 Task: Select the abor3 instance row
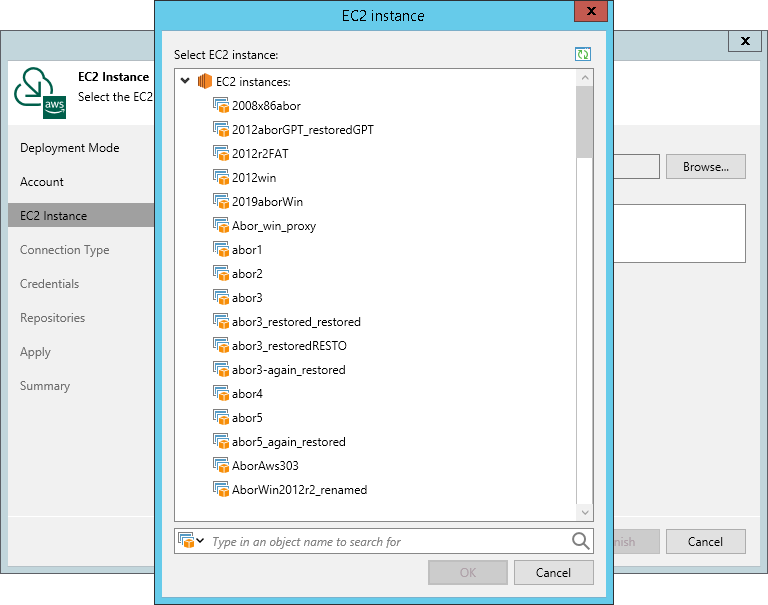pos(247,298)
